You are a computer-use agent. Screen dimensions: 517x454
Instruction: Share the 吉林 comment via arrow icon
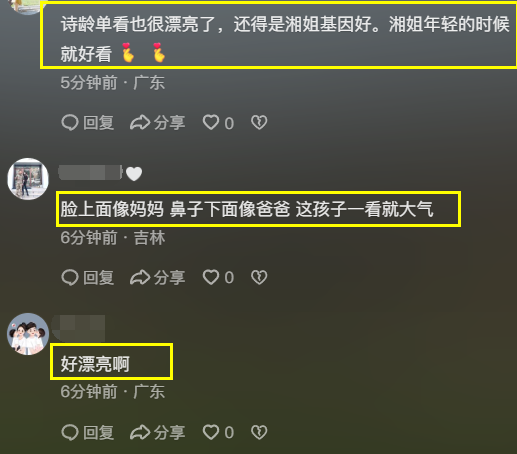(x=140, y=277)
